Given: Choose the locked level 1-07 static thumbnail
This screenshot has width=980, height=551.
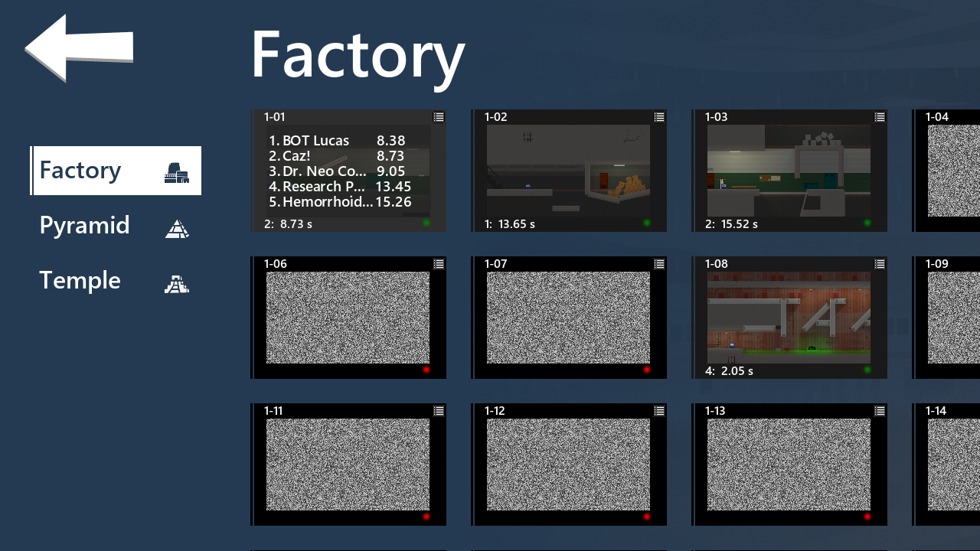Looking at the screenshot, I should 568,318.
